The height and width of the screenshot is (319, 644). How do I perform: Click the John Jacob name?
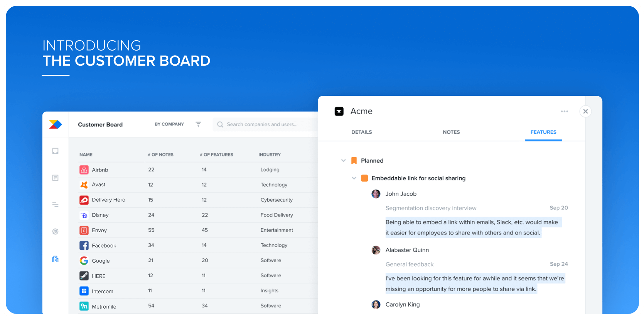[401, 194]
